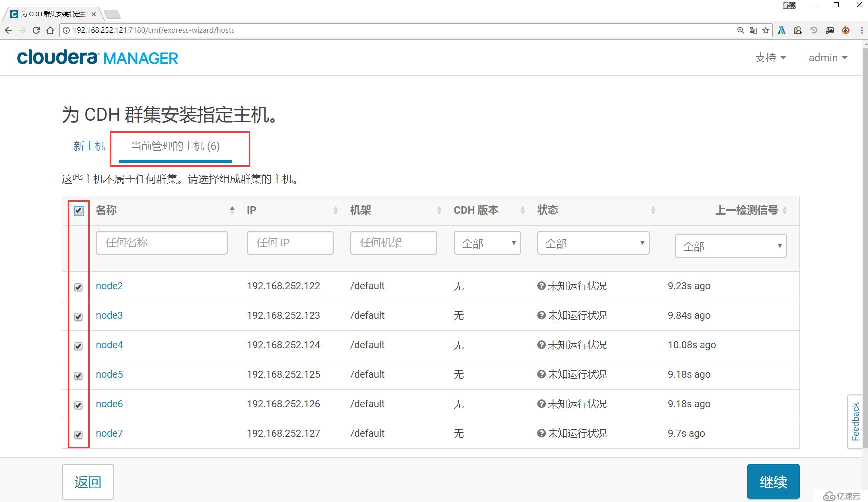Viewport: 868px width, 502px height.
Task: Open the node6 host link
Action: click(x=109, y=404)
